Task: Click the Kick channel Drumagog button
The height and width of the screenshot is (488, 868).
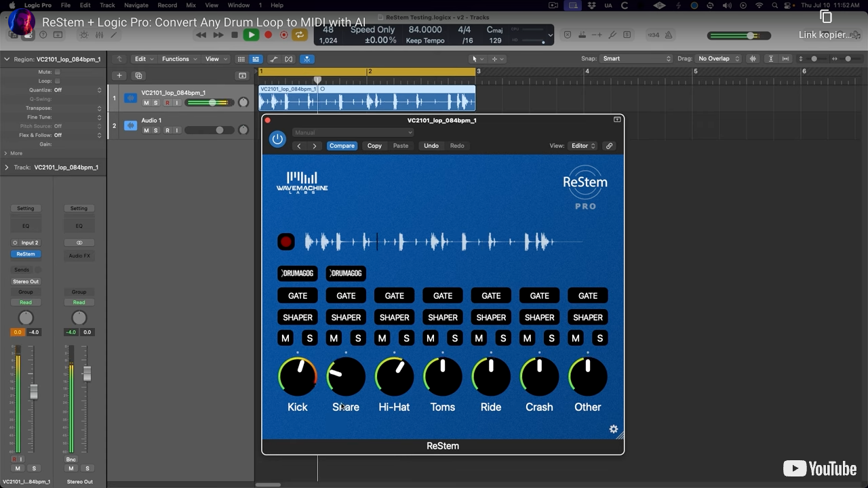Action: [x=298, y=273]
